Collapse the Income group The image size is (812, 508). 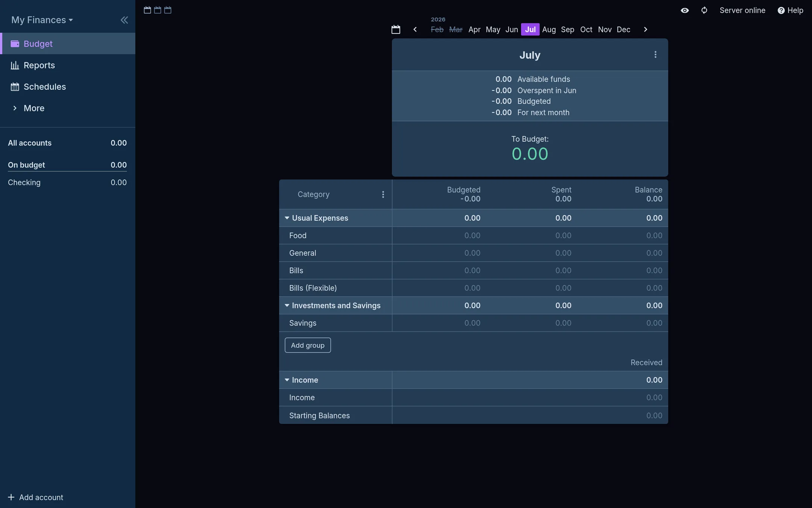(x=287, y=380)
